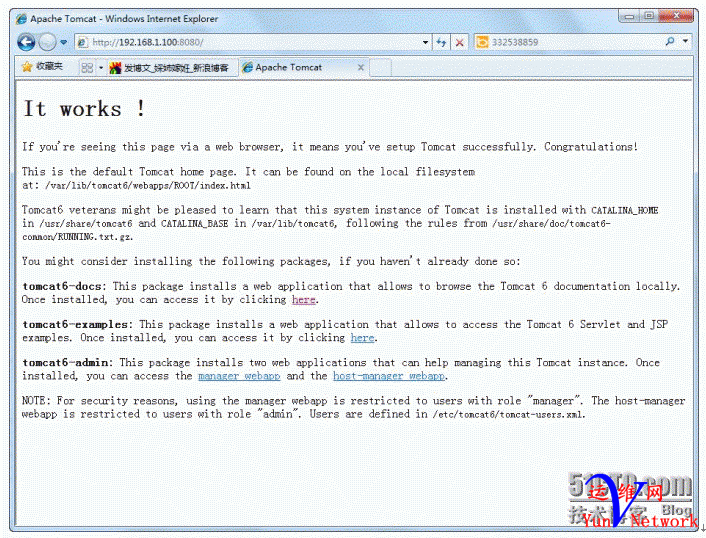This screenshot has width=706, height=538.
Task: Click the 'It works !' heading
Action: tap(84, 109)
